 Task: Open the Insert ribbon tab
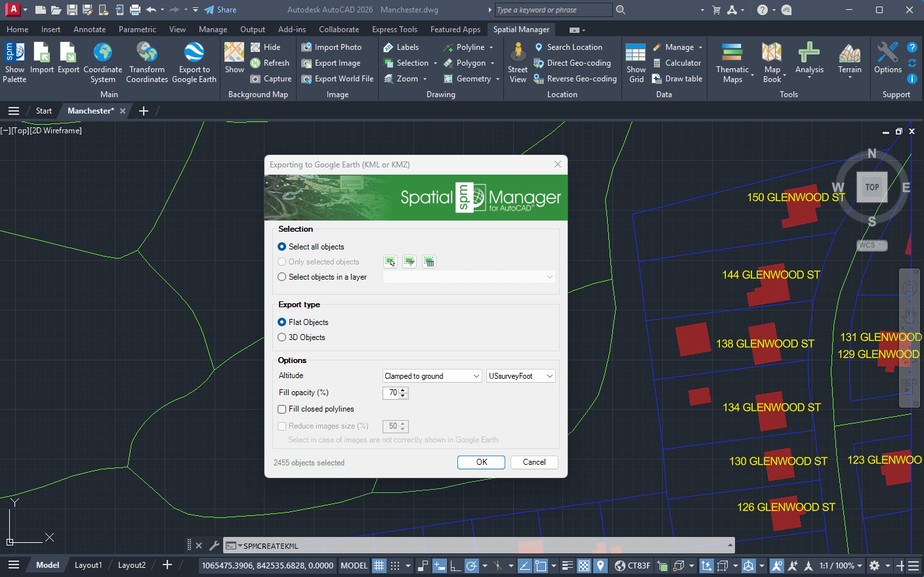[51, 30]
